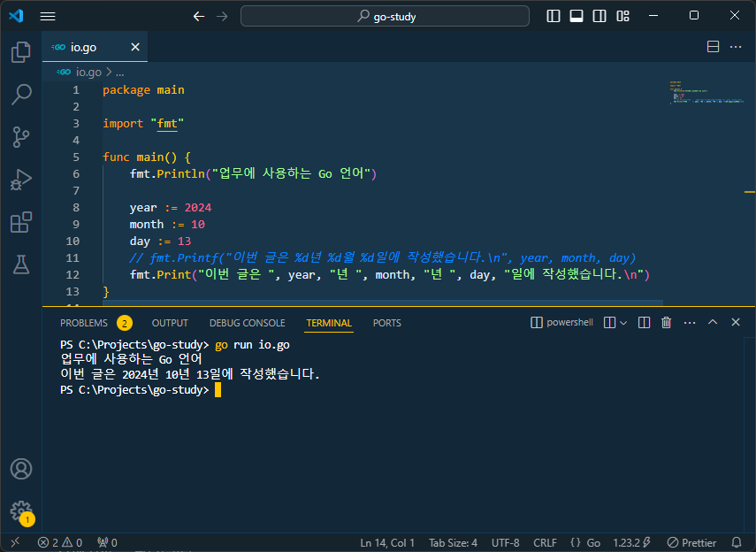
Task: Open Run and Debug view
Action: (x=20, y=180)
